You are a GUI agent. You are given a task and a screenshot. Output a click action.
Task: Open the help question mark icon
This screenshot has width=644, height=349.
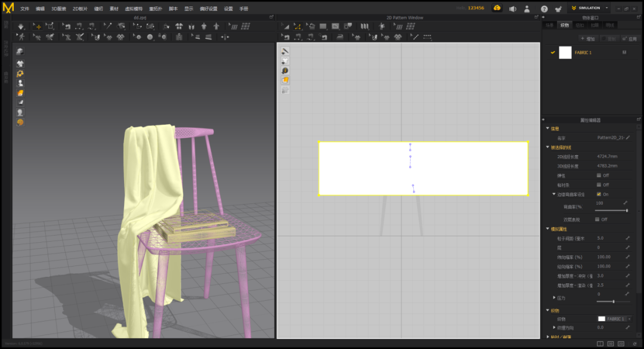(544, 8)
